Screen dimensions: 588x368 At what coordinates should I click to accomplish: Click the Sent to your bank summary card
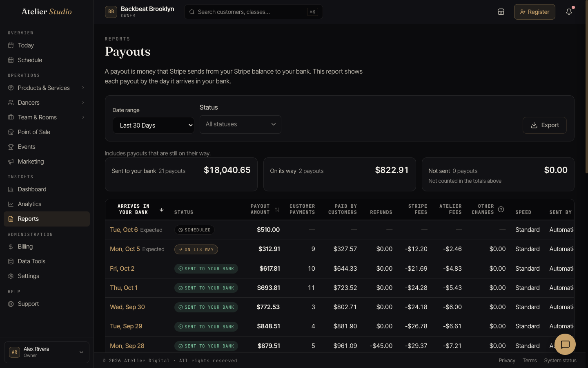[181, 174]
